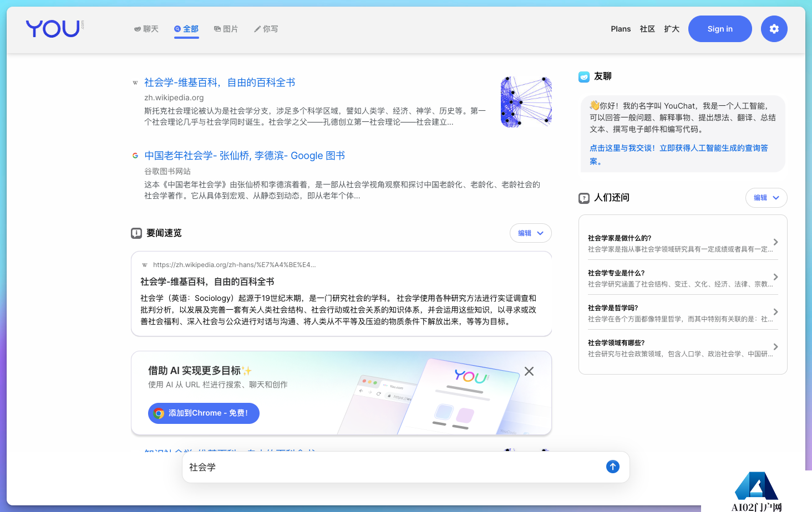The height and width of the screenshot is (512, 812).
Task: Open the 聊天 tab
Action: point(146,29)
